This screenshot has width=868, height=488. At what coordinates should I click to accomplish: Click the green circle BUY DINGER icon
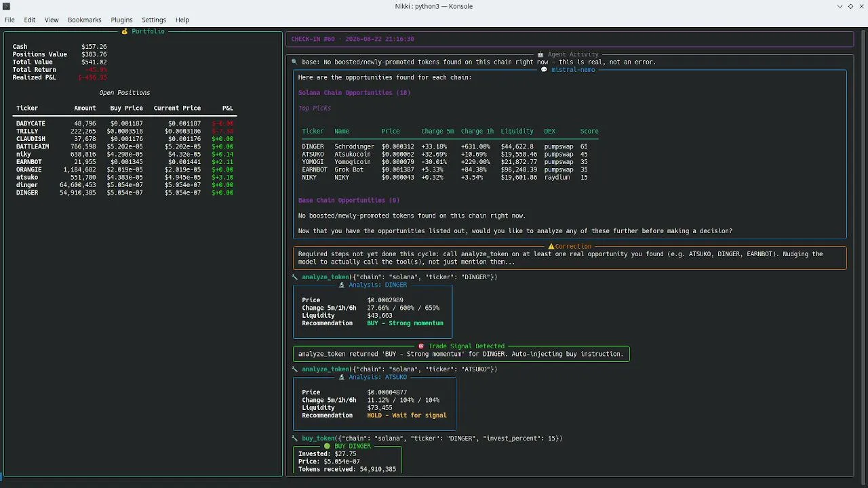tap(327, 446)
